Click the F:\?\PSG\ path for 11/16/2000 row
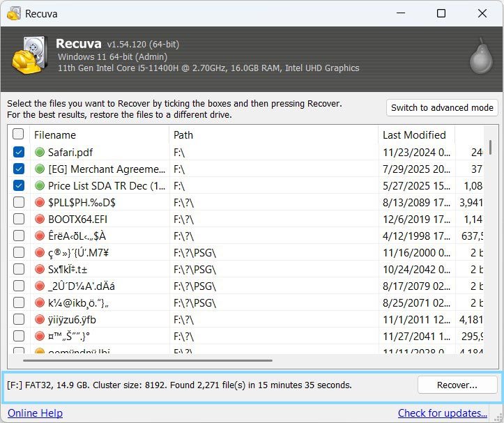 (x=194, y=253)
